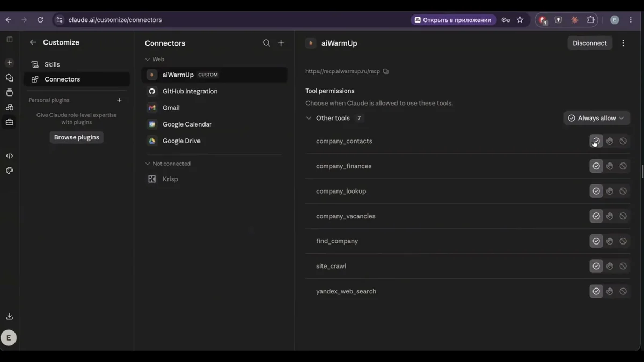Click the shield extension icon in toolbar

tap(559, 20)
